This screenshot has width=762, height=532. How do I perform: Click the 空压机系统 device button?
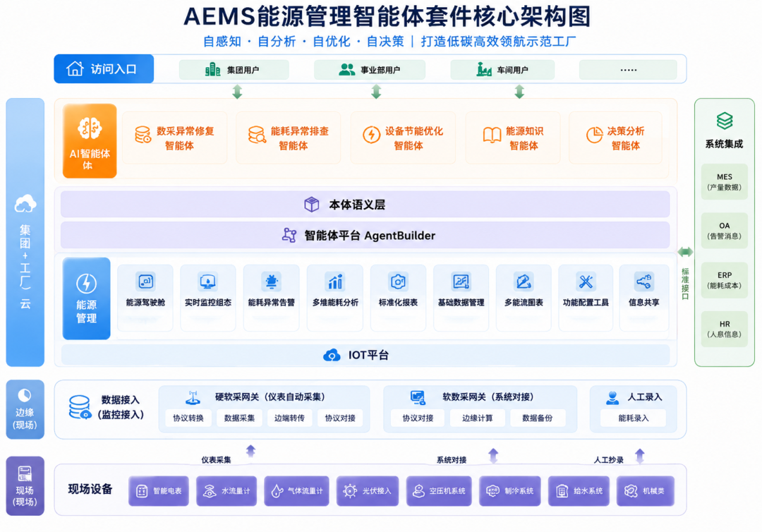439,490
